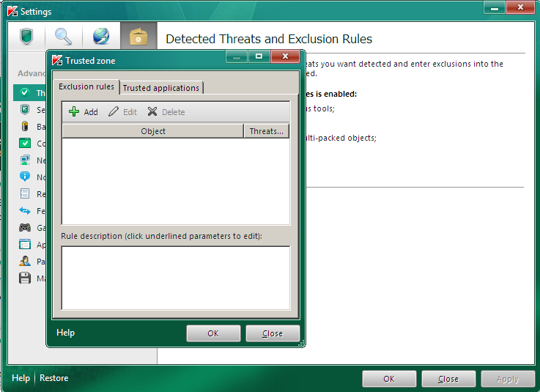Select the gamepad icon in sidebar
This screenshot has height=392, width=540.
[25, 227]
